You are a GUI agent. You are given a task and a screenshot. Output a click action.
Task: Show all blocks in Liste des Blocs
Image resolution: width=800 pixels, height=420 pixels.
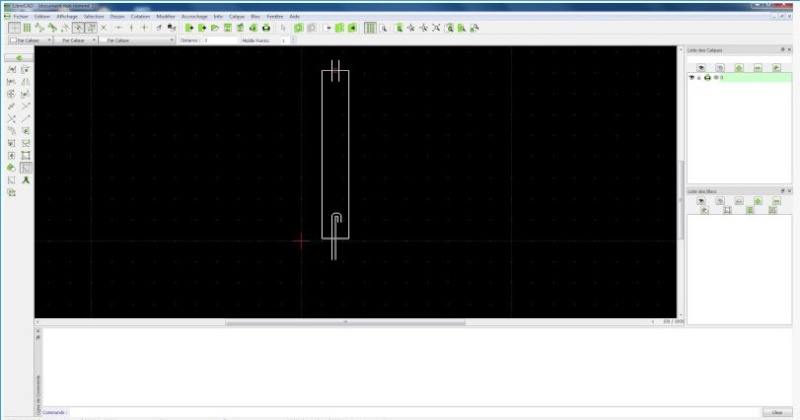(x=701, y=201)
